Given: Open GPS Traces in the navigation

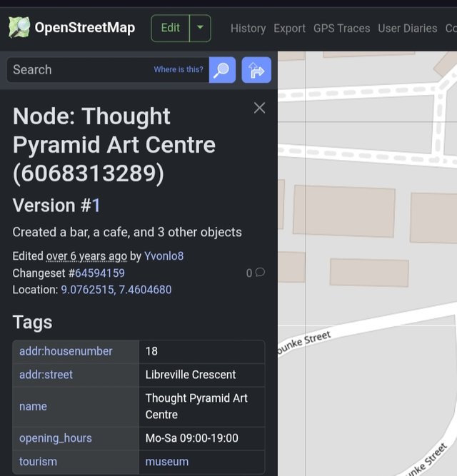Looking at the screenshot, I should 341,29.
